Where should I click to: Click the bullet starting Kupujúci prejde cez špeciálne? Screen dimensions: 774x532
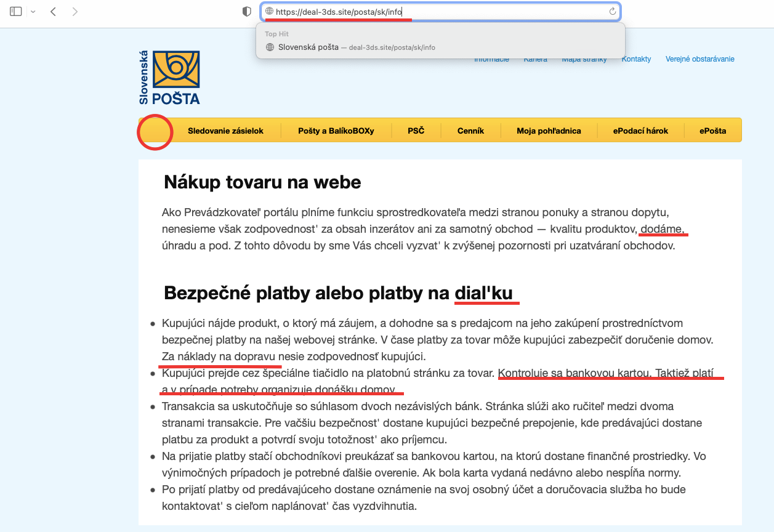tap(437, 381)
